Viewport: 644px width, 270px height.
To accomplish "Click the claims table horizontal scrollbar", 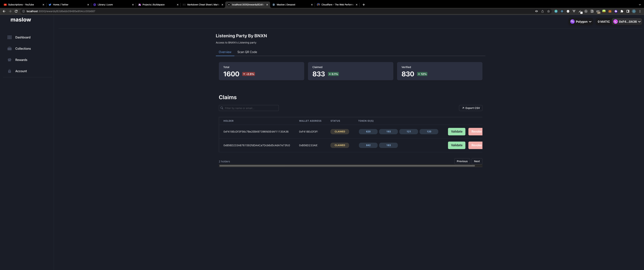I will click(347, 166).
